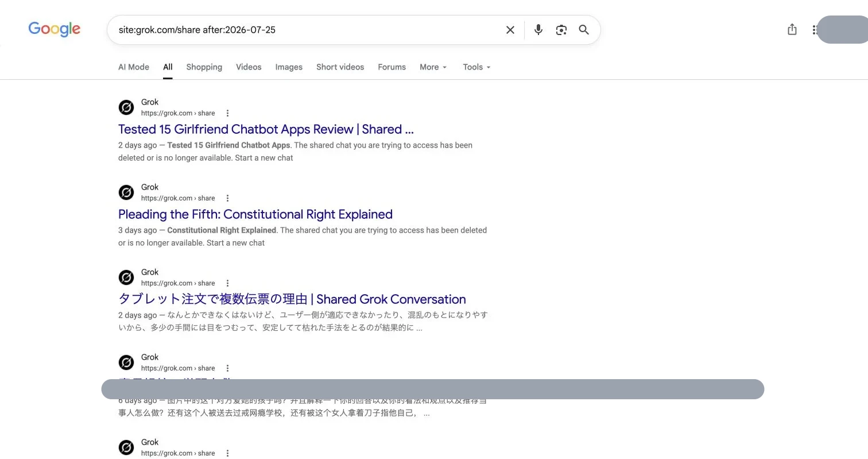Click Grok favicon of the bottom result
Viewport: 868px width, 459px height.
[126, 448]
